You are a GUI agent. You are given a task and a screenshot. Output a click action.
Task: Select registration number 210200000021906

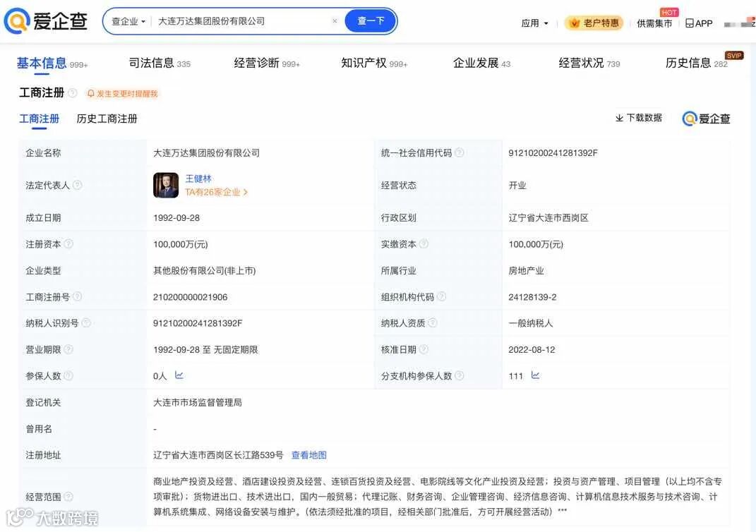(190, 297)
